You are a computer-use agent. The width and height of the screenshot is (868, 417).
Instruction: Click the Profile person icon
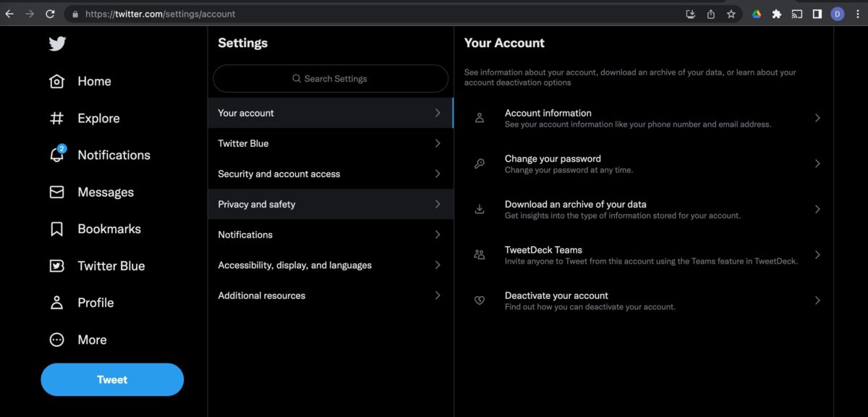(x=56, y=303)
